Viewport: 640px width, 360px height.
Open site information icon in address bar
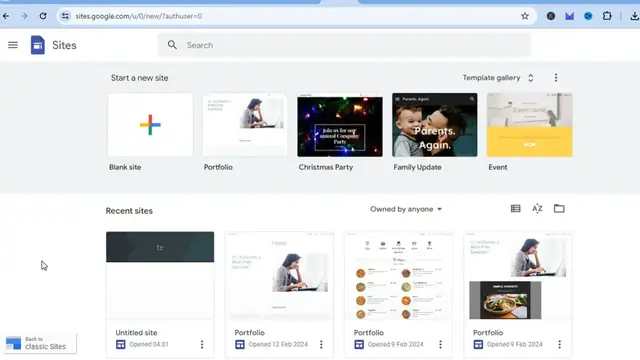point(65,16)
